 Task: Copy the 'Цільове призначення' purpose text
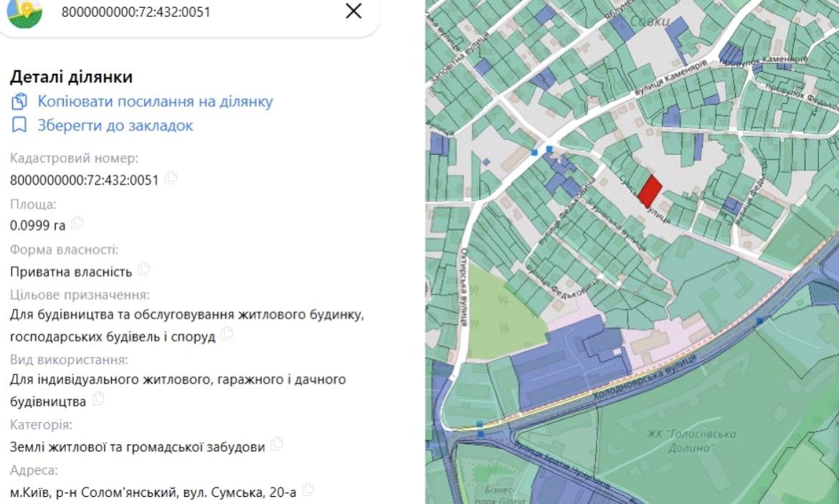227,334
